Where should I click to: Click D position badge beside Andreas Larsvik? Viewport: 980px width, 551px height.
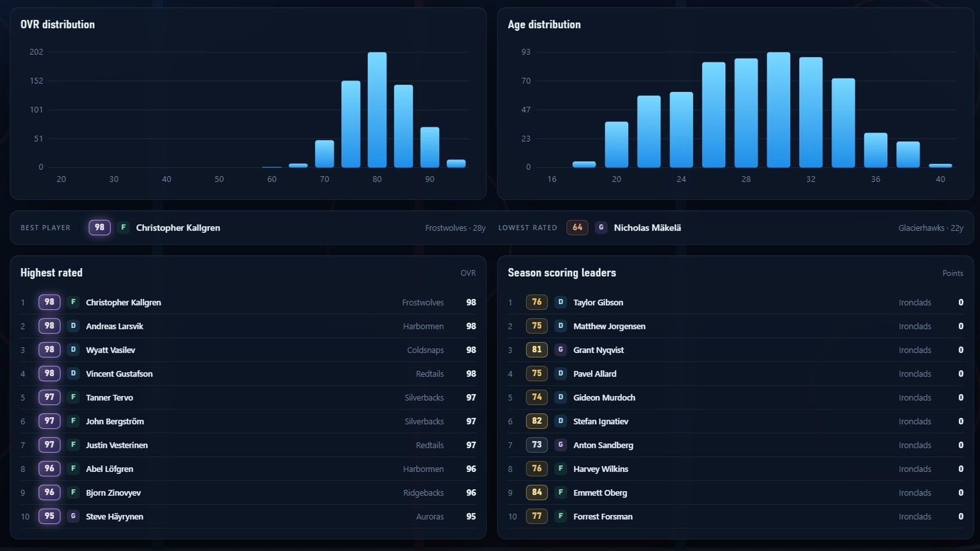73,326
